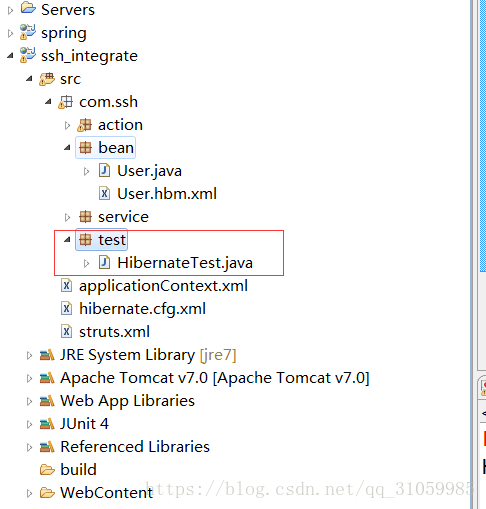
Task: Select the com.ssh package label
Action: (x=108, y=102)
